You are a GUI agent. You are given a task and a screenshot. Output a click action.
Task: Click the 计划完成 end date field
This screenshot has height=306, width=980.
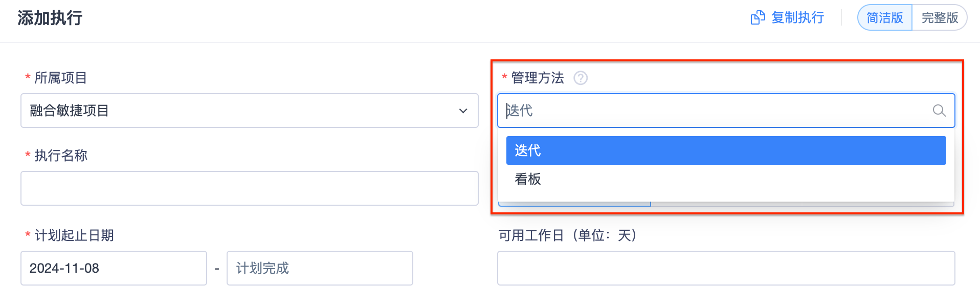[x=320, y=268]
